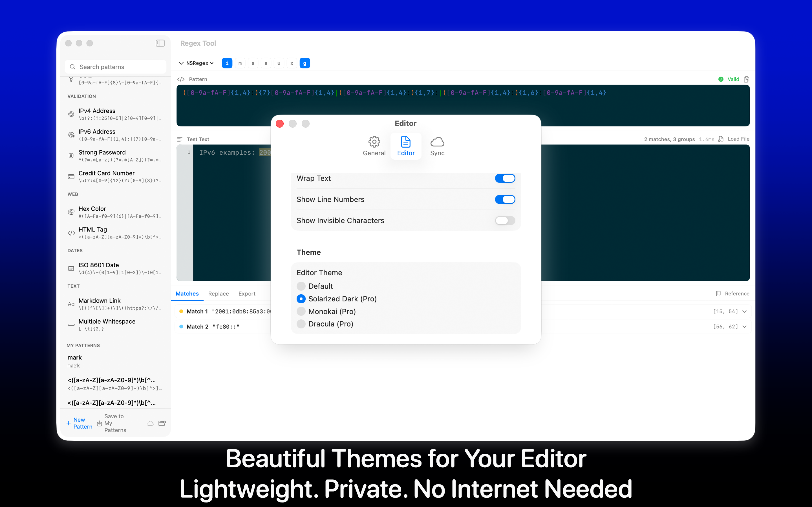Expand details for Match 1
This screenshot has height=507, width=812.
point(745,311)
